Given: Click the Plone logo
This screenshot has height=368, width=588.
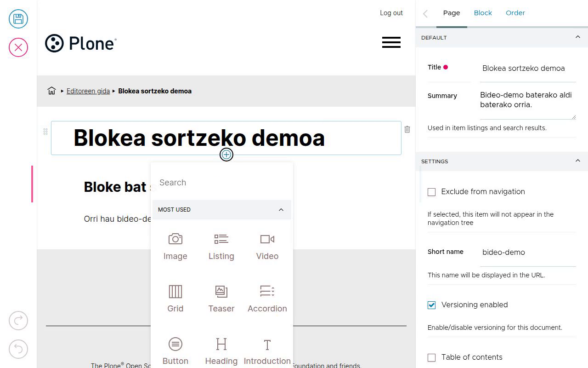Looking at the screenshot, I should [x=81, y=43].
